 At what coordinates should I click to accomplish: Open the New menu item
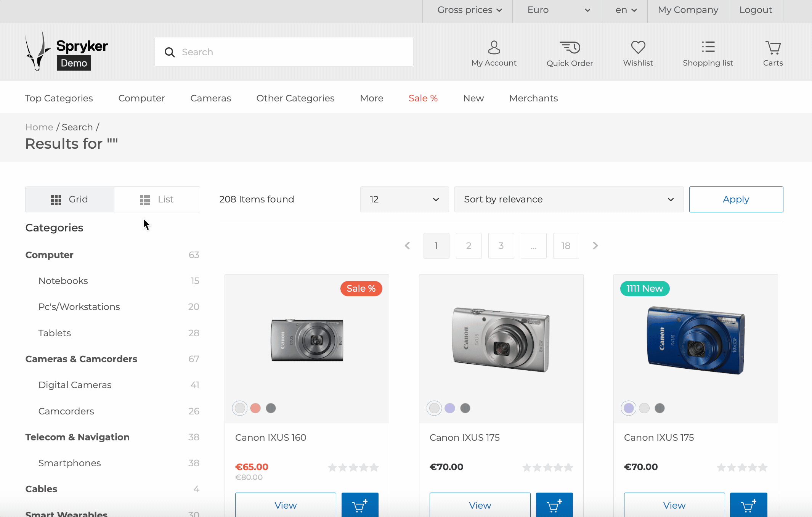click(473, 98)
